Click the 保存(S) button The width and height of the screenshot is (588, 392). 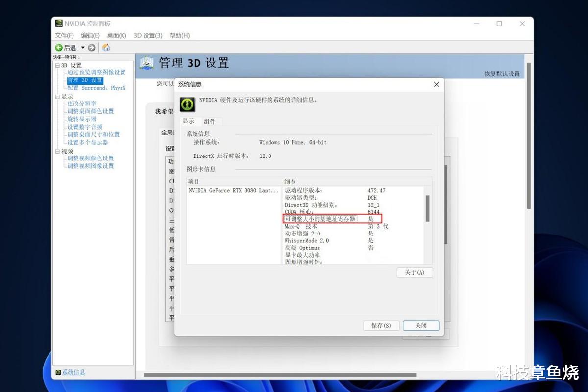click(x=381, y=325)
